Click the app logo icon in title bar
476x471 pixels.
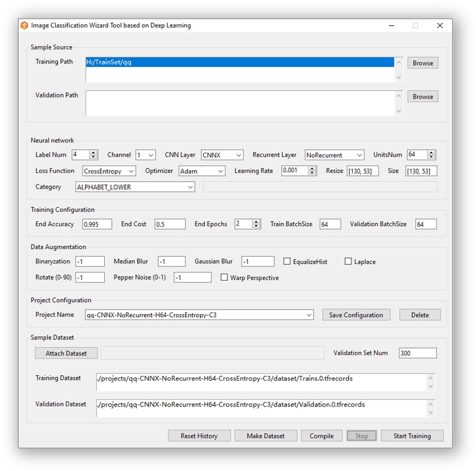pyautogui.click(x=25, y=26)
